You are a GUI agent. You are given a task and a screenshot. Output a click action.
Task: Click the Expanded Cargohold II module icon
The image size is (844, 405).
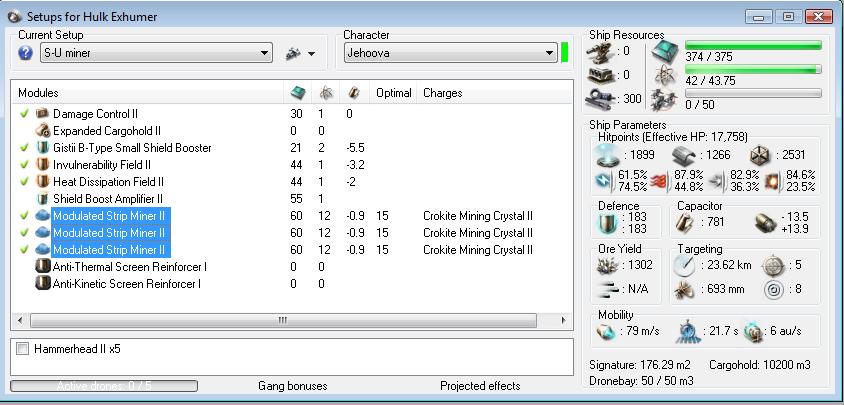tap(43, 131)
